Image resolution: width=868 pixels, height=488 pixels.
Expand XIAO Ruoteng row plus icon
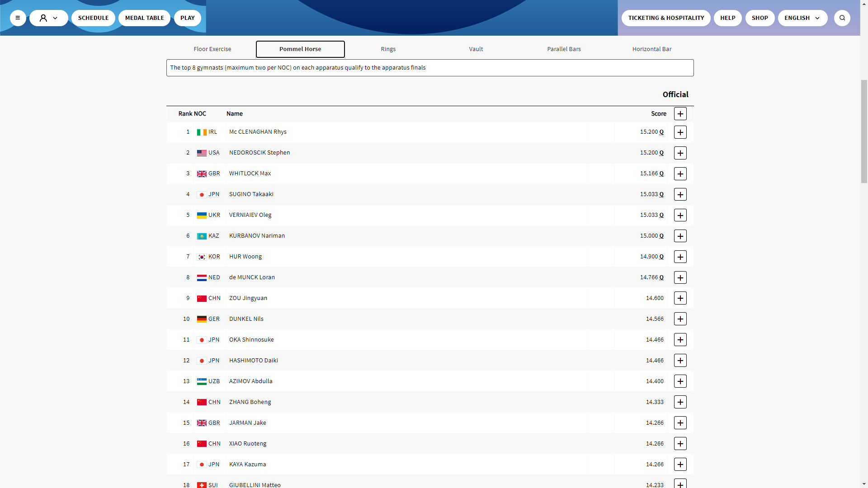pos(680,444)
